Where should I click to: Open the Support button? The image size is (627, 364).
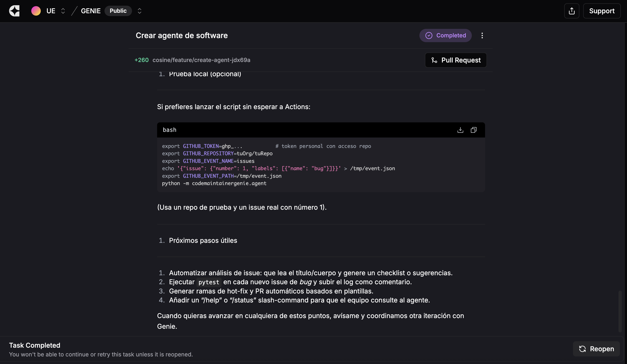[x=602, y=11]
